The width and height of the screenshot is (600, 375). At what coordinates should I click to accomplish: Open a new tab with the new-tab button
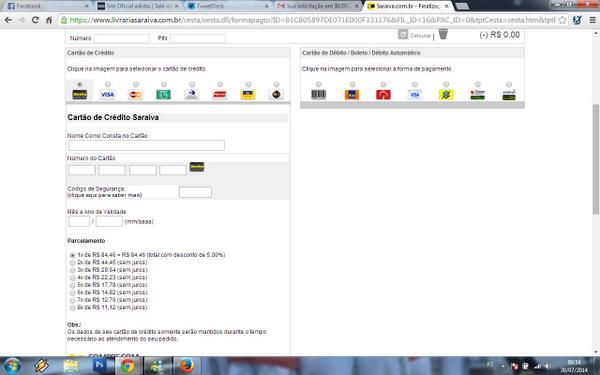pos(462,6)
